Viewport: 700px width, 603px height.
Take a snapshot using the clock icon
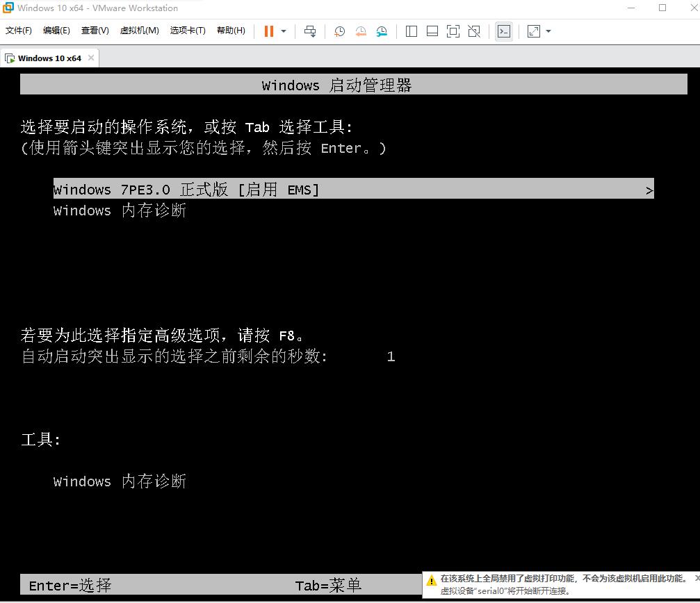pyautogui.click(x=339, y=31)
